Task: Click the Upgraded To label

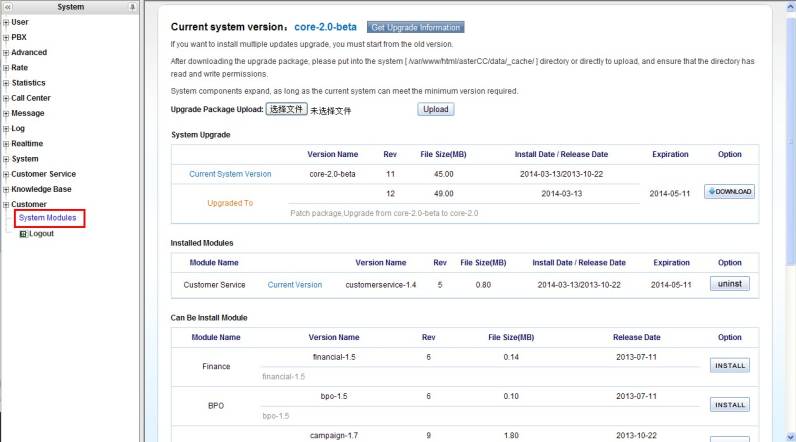Action: 230,202
